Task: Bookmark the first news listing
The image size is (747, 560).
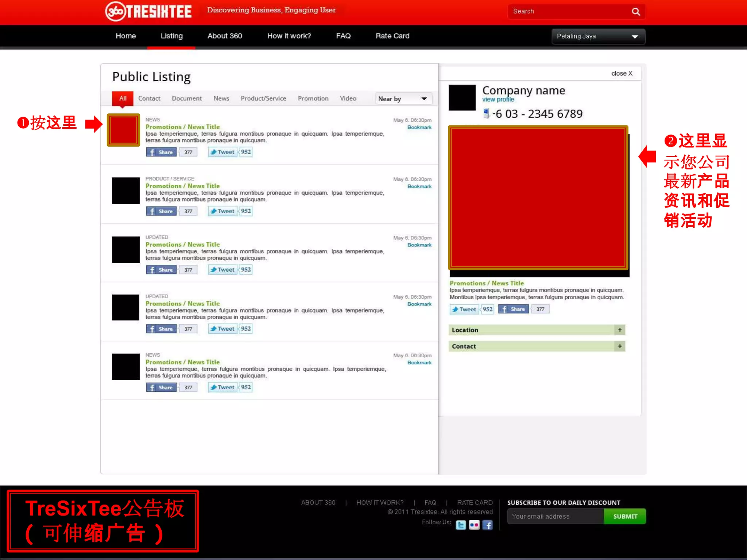Action: click(x=419, y=127)
